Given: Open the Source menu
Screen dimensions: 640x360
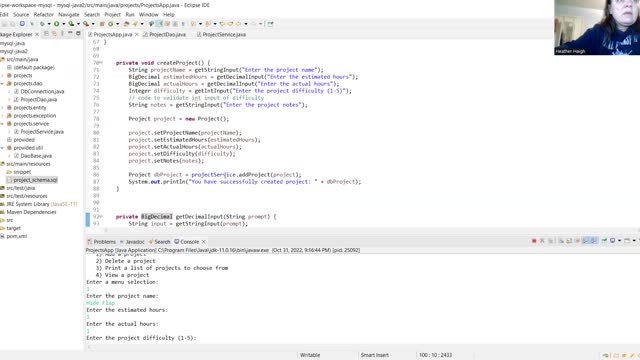Looking at the screenshot, I should coord(21,14).
